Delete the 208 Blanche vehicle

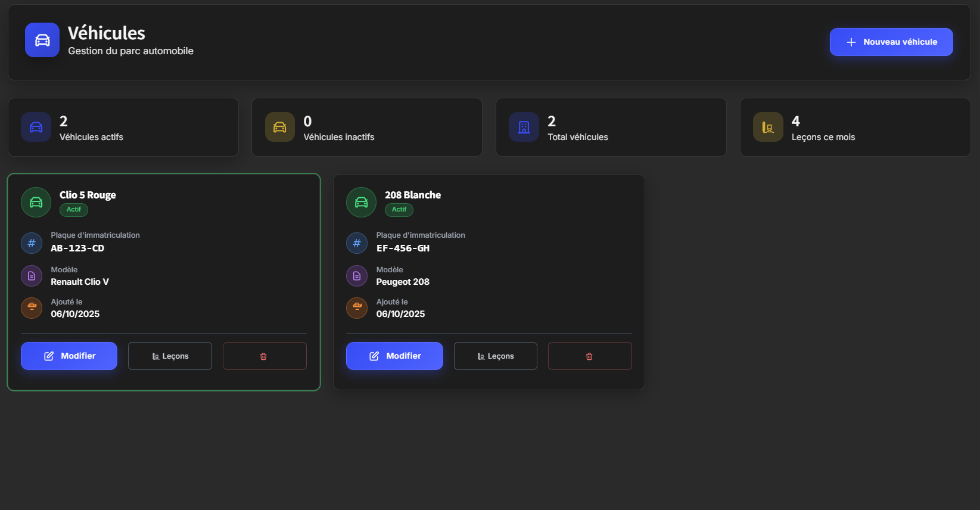(x=590, y=356)
